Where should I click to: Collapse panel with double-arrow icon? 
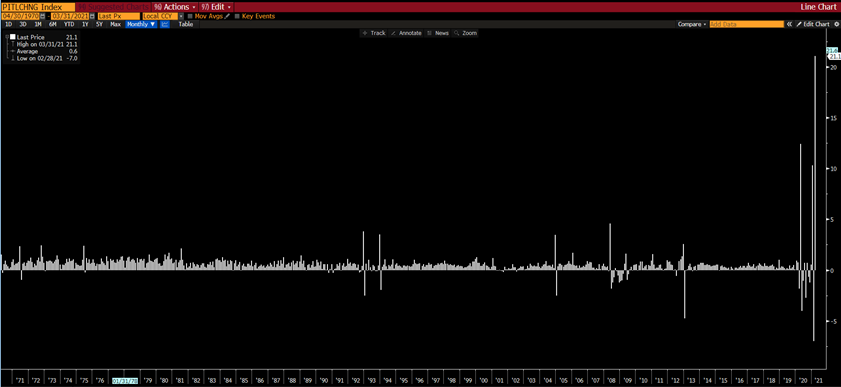point(790,24)
